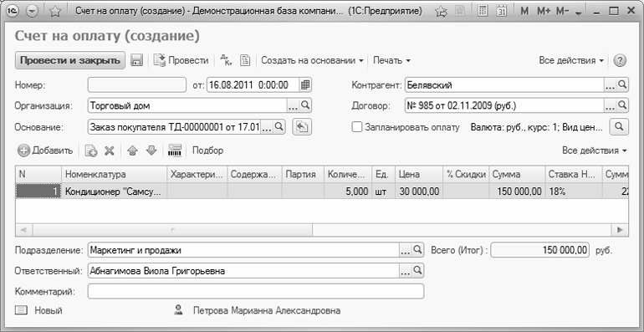Open the date picker calendar icon
The image size is (644, 332).
[305, 85]
